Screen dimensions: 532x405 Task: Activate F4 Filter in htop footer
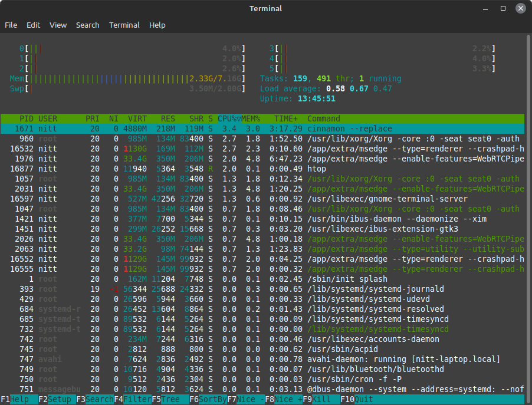pos(133,399)
